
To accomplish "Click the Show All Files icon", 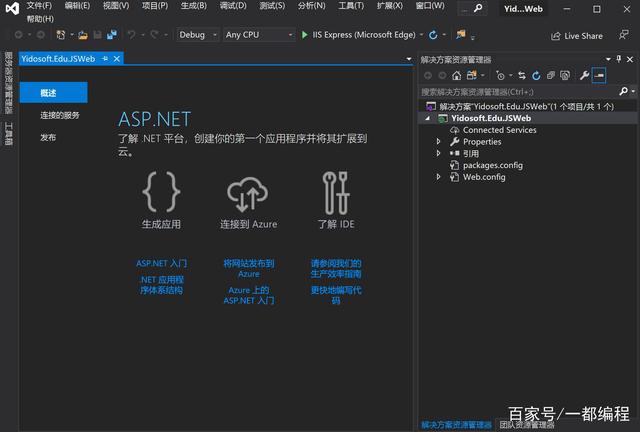I will click(x=565, y=76).
